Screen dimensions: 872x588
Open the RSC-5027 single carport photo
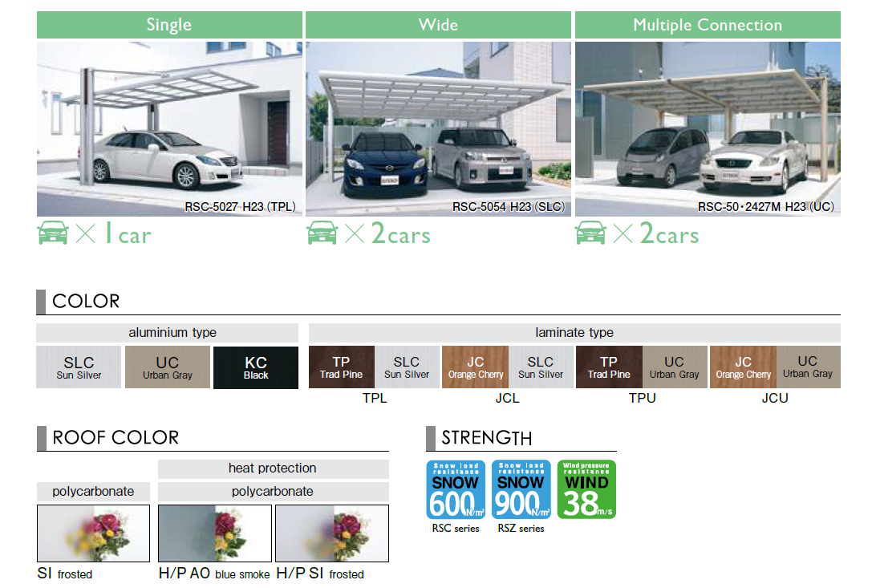[169, 128]
